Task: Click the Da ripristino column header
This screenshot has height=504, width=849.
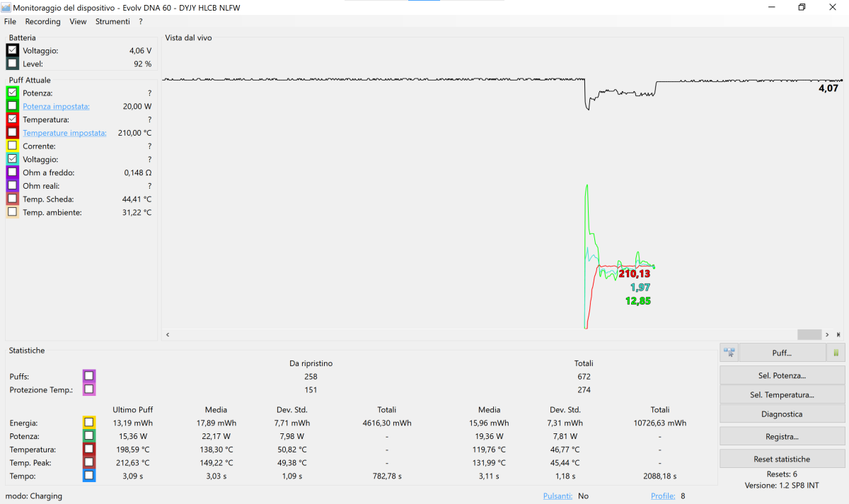Action: (x=311, y=363)
